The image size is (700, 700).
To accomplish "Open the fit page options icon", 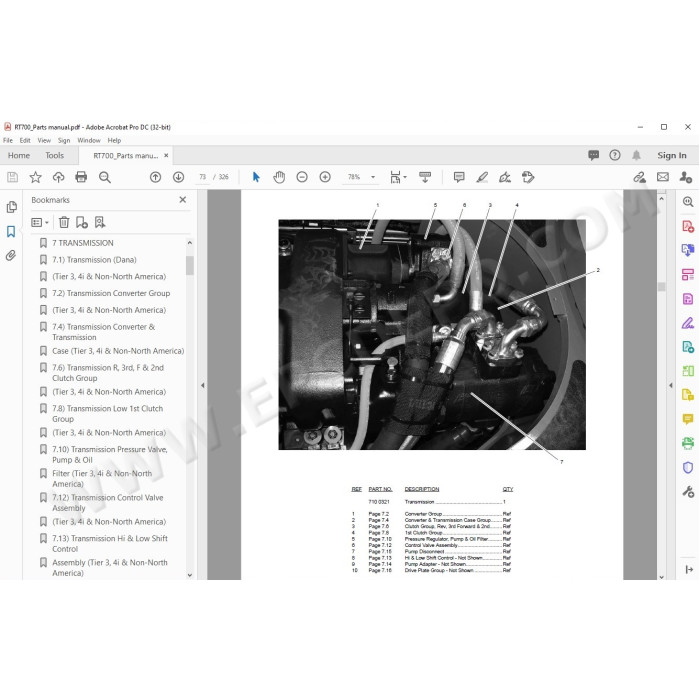I will tap(398, 177).
